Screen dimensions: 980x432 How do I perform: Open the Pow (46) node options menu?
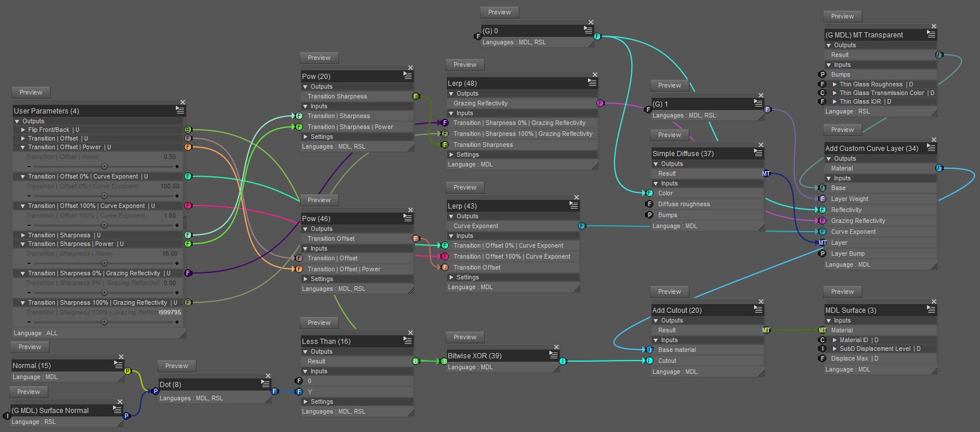coord(408,217)
